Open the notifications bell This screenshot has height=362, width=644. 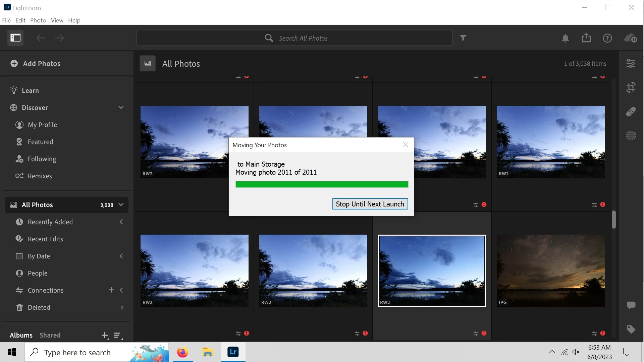pos(566,38)
